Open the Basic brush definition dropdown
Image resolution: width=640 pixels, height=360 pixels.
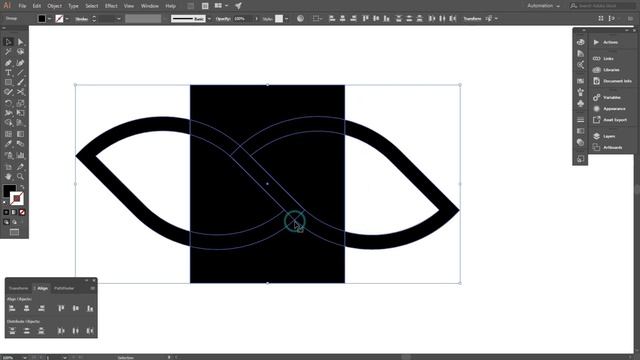click(x=209, y=19)
